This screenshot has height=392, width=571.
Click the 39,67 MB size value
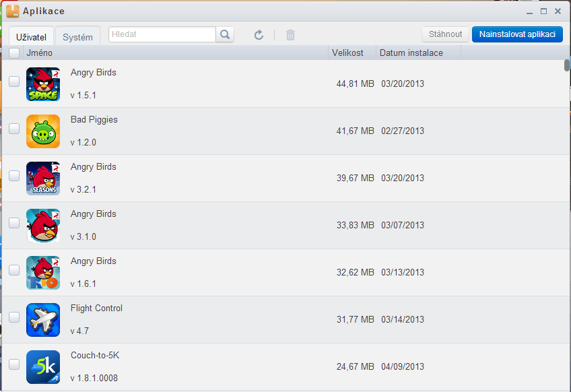click(x=355, y=178)
